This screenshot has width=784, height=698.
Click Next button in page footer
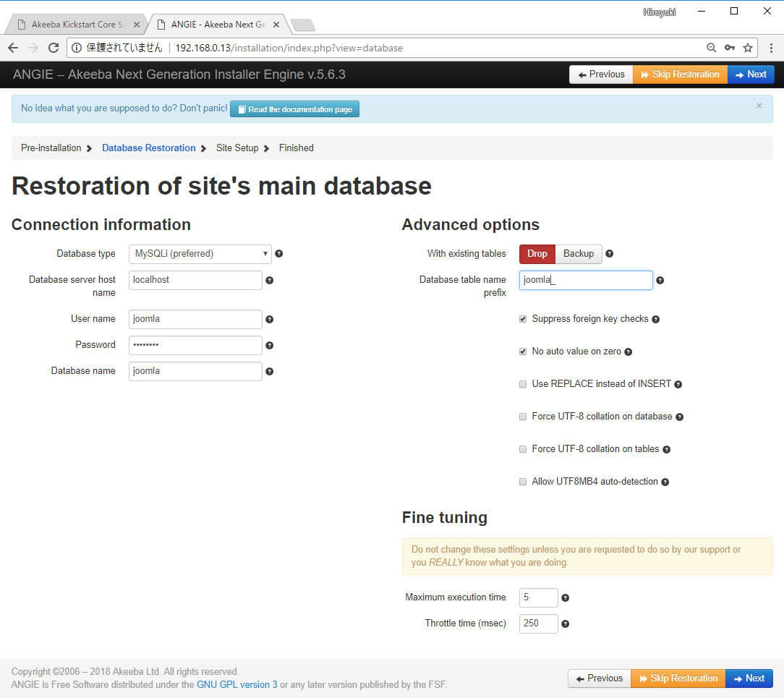click(x=749, y=678)
